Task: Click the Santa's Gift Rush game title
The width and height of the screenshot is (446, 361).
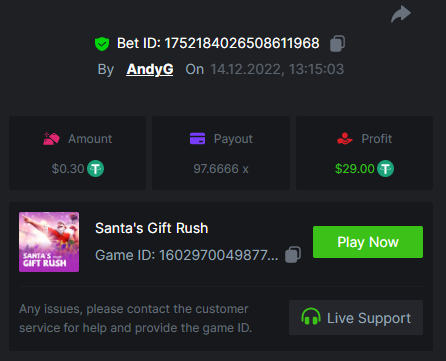Action: (x=152, y=228)
